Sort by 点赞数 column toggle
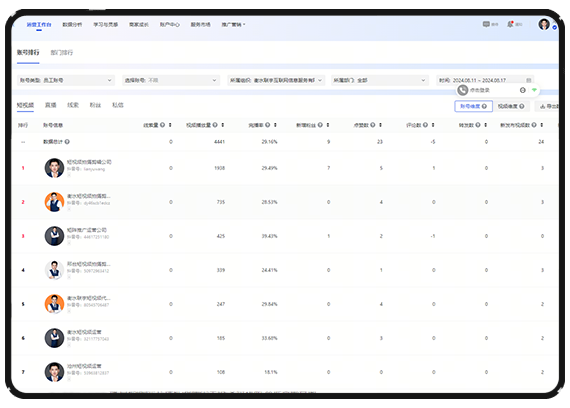The width and height of the screenshot is (570, 408). (x=380, y=125)
